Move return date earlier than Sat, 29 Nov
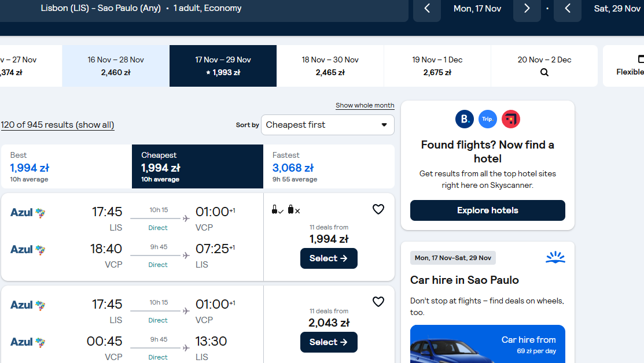Image resolution: width=644 pixels, height=363 pixels. 568,8
